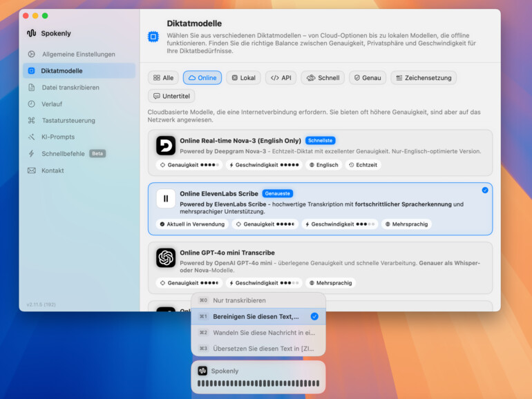Click the Spokenly label in the recording overlay
Image resolution: width=532 pixels, height=399 pixels.
[225, 371]
